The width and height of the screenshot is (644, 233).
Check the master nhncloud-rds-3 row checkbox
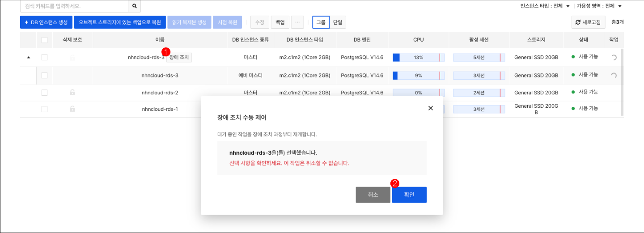[44, 57]
